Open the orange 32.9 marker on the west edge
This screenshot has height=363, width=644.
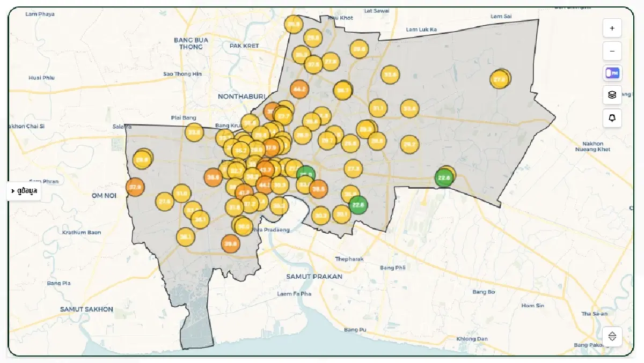(135, 187)
